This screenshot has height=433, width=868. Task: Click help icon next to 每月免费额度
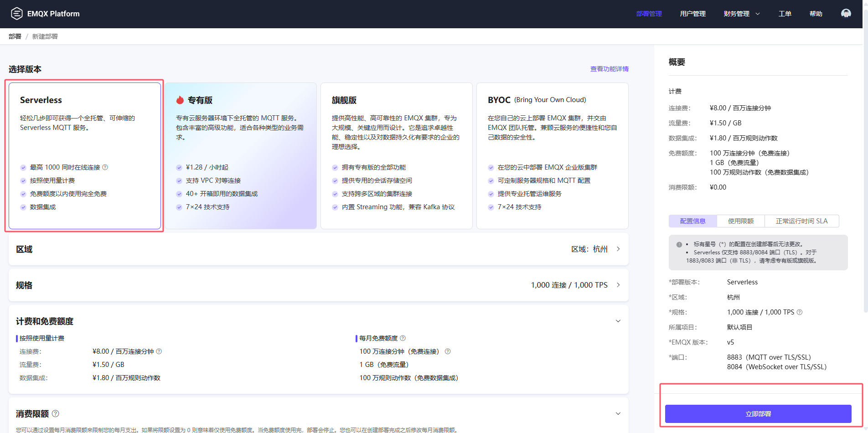[403, 338]
